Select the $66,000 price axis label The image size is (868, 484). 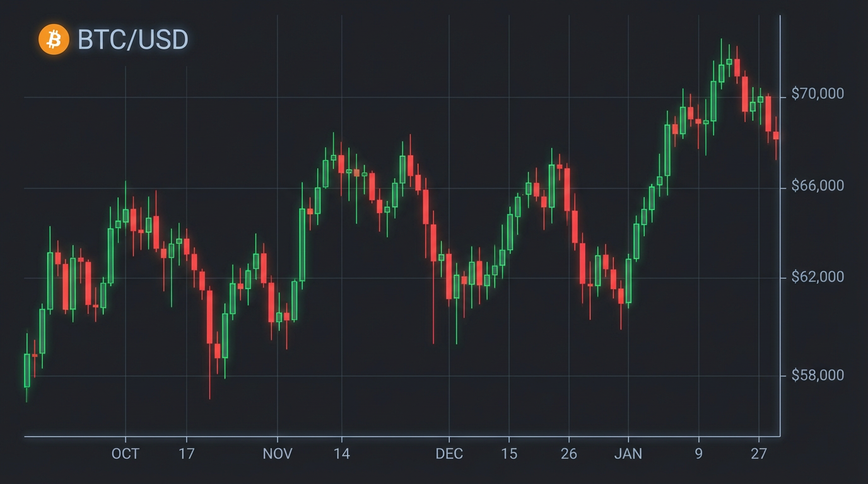[x=818, y=187]
